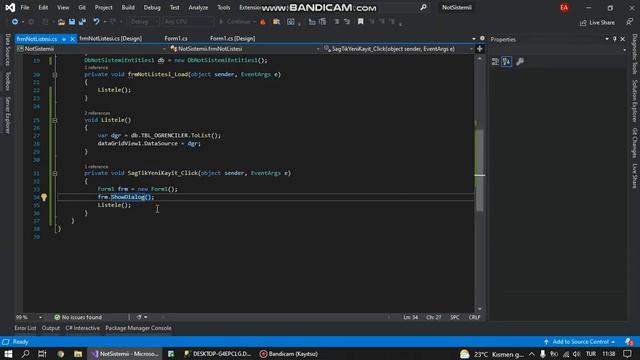Viewport: 640px width, 360px height.
Task: Switch to the Form1.cs tab
Action: coord(176,38)
